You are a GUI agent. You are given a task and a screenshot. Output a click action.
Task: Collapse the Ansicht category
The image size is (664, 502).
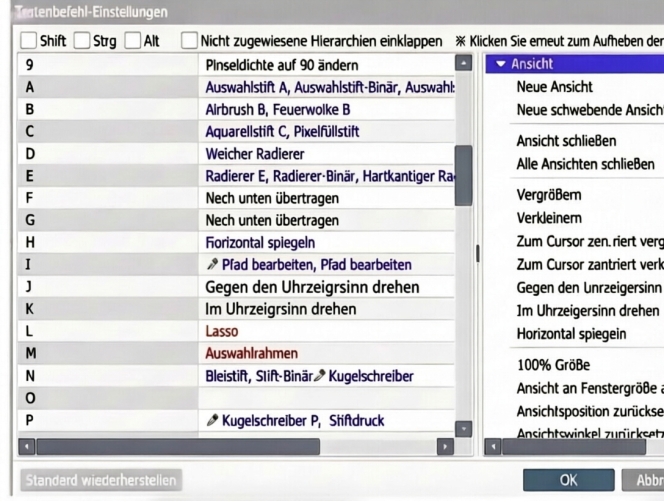coord(501,64)
